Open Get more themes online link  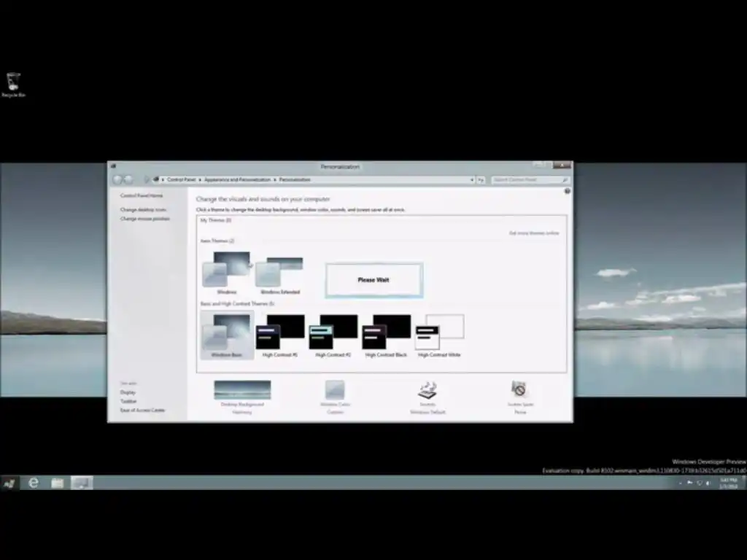[534, 233]
